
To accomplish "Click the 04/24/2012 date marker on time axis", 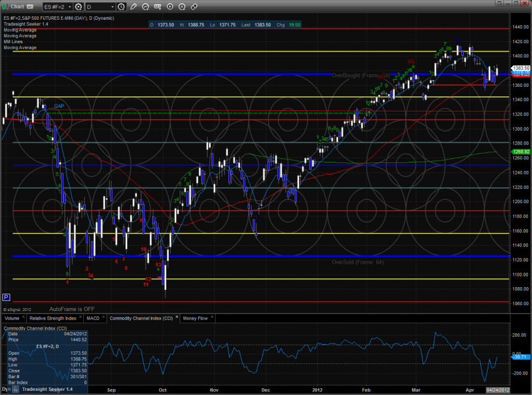I will [x=498, y=388].
